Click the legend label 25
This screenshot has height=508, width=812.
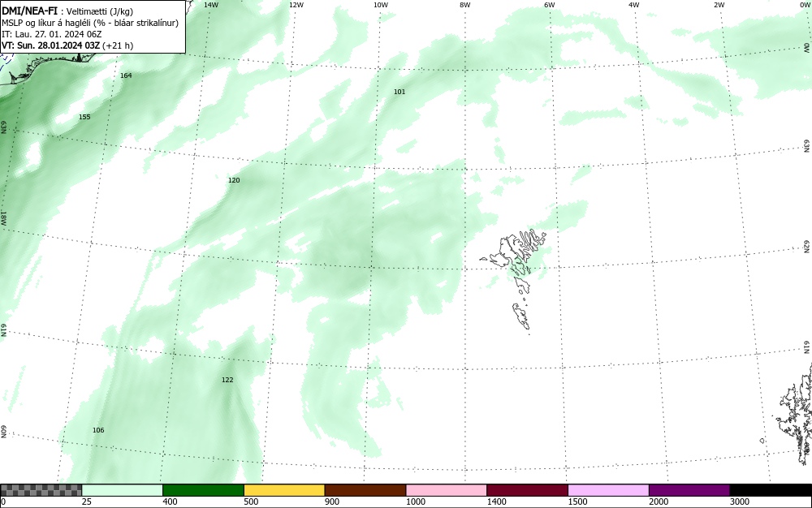pos(87,502)
